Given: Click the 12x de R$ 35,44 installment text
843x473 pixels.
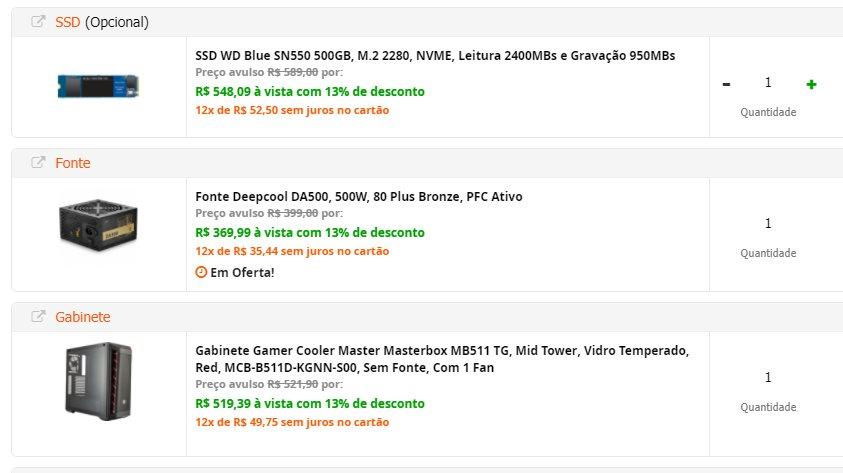Looking at the screenshot, I should (x=292, y=251).
